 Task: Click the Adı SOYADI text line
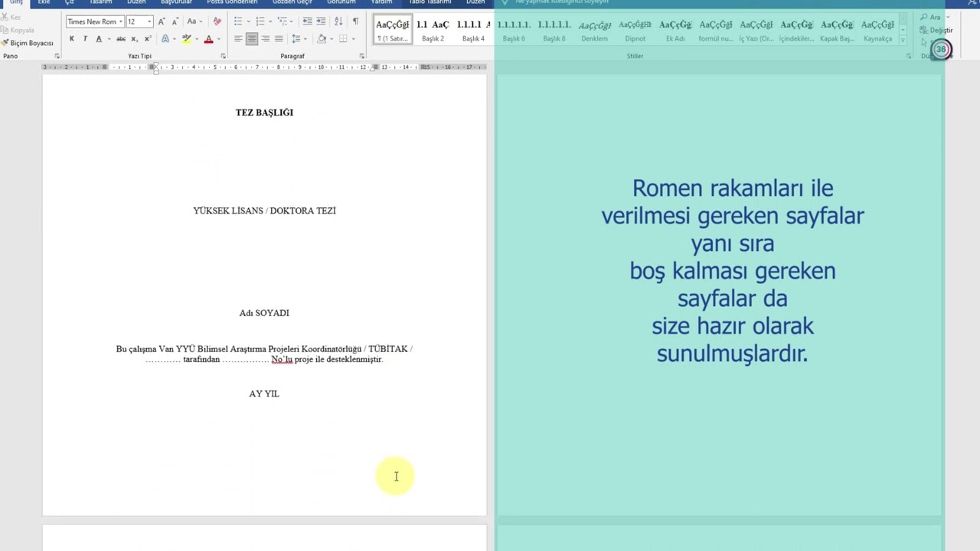click(x=264, y=313)
